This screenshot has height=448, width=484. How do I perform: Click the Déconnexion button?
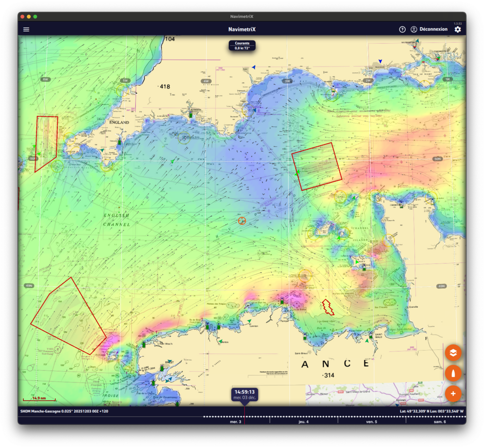pos(429,29)
